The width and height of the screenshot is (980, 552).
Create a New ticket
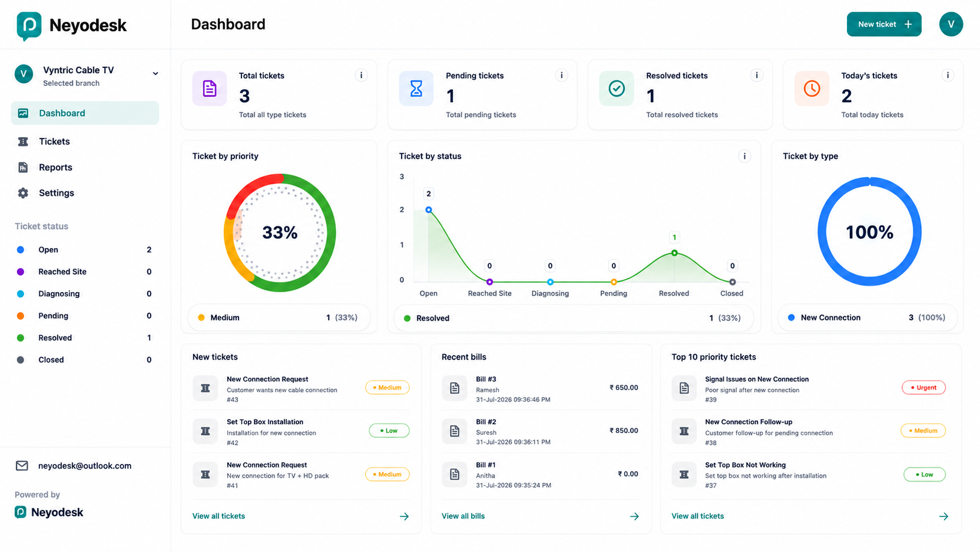pyautogui.click(x=884, y=24)
